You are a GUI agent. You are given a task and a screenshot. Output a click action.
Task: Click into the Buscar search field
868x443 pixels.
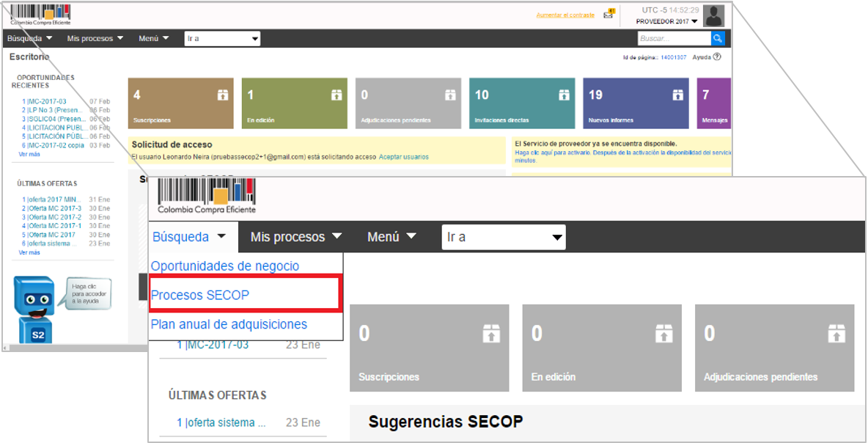click(x=673, y=39)
